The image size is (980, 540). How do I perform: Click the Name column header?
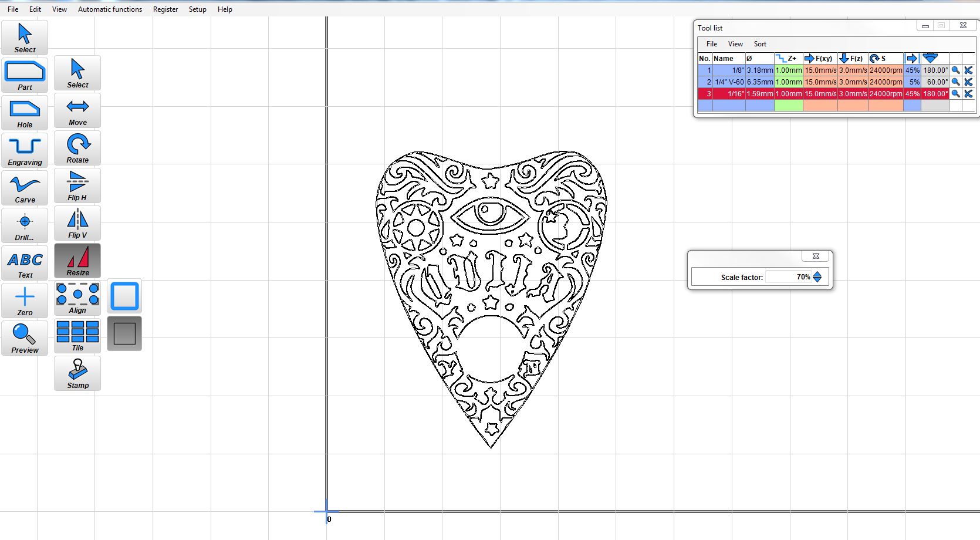pyautogui.click(x=728, y=58)
